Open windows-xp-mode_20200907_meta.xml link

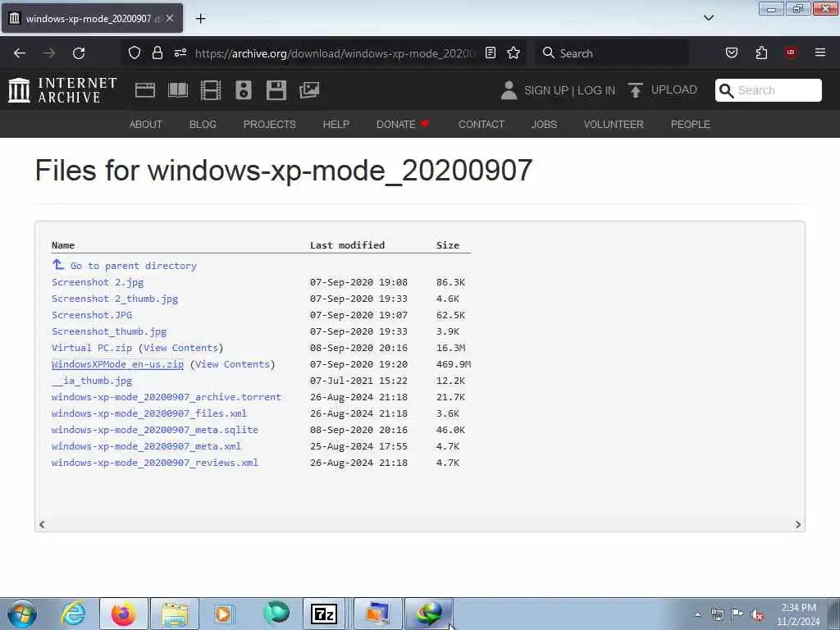[146, 446]
